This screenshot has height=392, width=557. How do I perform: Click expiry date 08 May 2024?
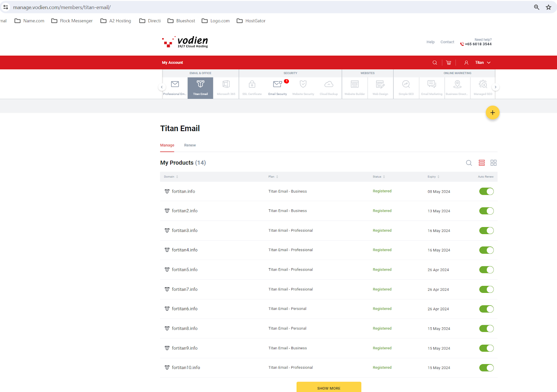[x=439, y=192]
